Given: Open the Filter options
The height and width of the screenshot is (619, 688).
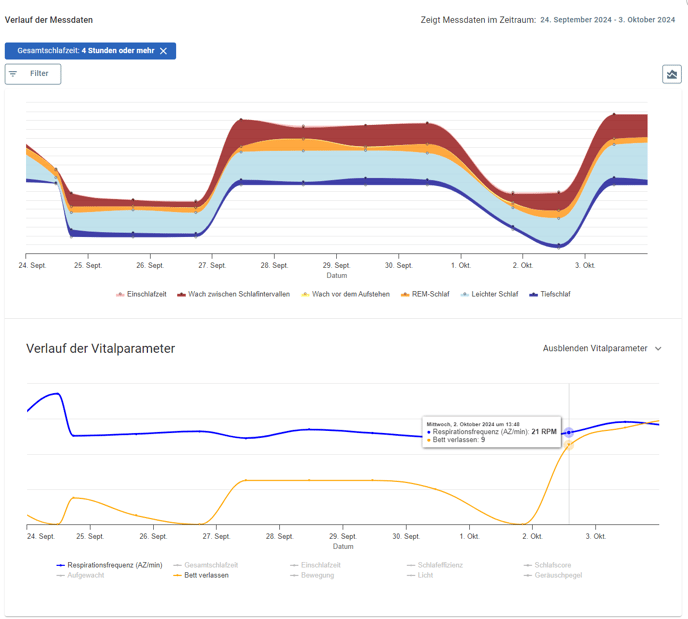Looking at the screenshot, I should pos(33,74).
